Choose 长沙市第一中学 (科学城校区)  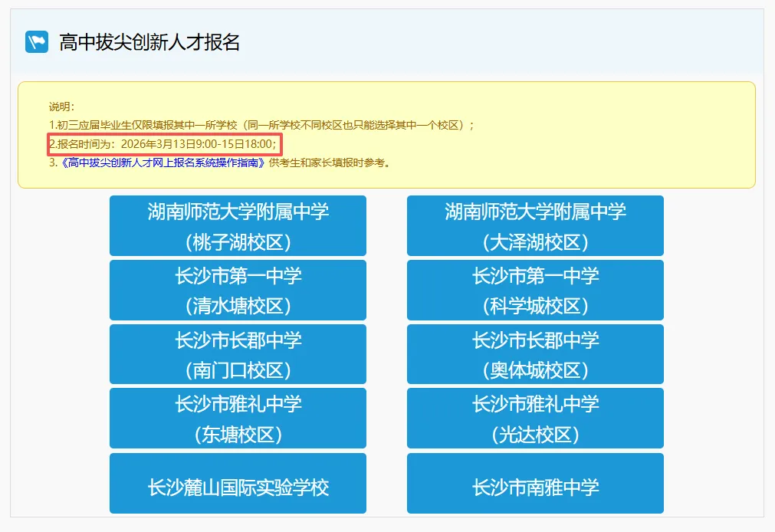[x=535, y=291]
